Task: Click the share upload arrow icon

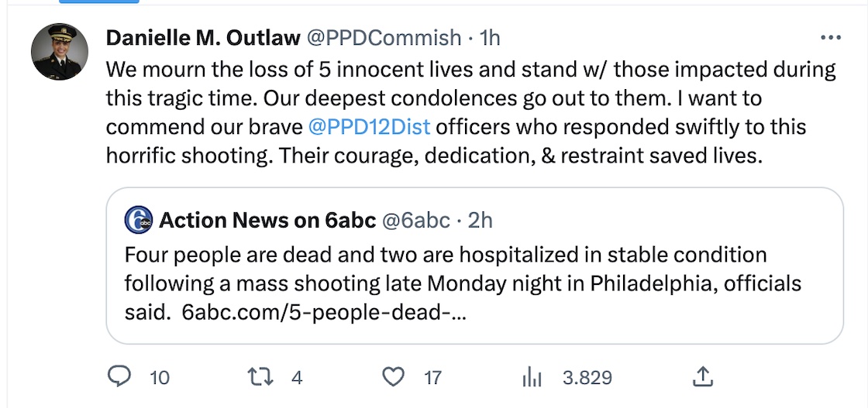Action: tap(702, 377)
